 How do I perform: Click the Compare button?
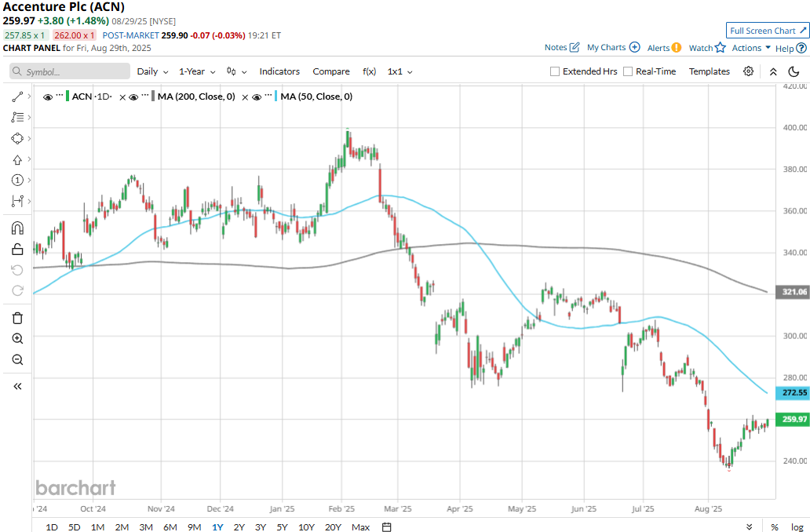click(331, 71)
